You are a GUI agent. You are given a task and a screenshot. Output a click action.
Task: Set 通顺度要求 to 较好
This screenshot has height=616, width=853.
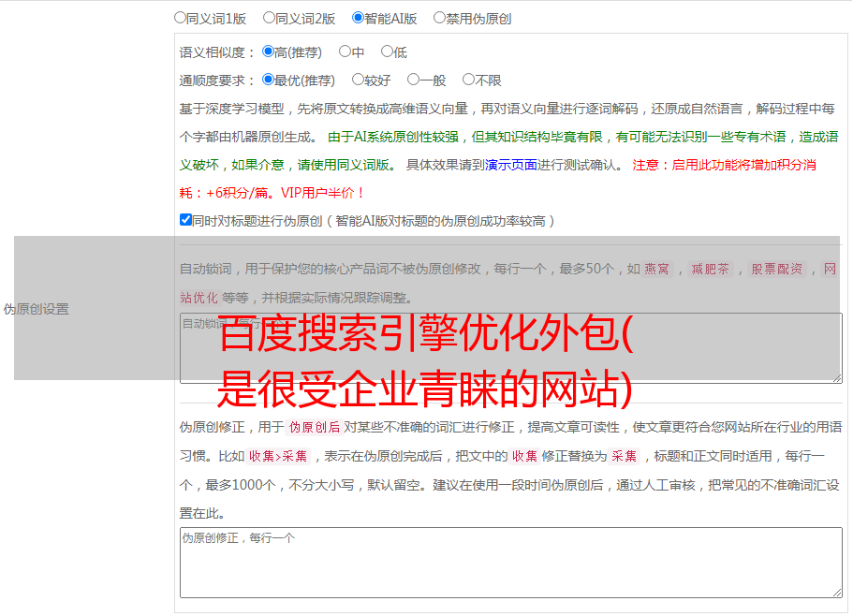coord(358,80)
